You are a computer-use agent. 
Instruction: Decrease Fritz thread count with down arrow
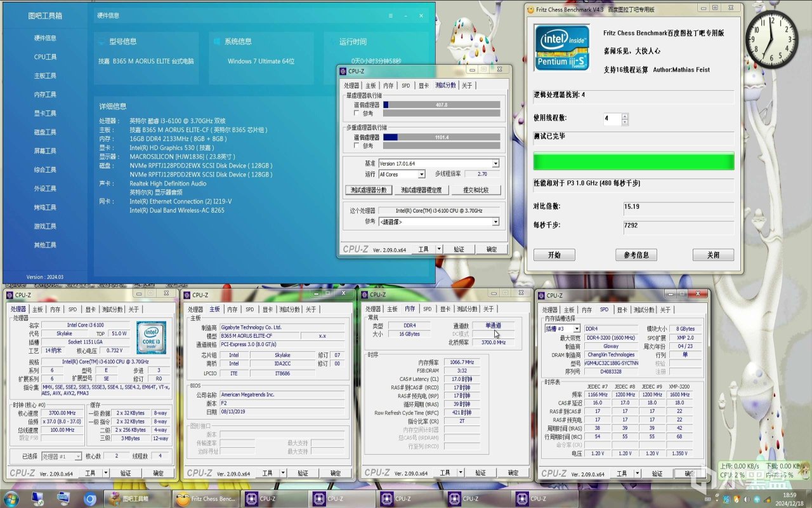(625, 122)
